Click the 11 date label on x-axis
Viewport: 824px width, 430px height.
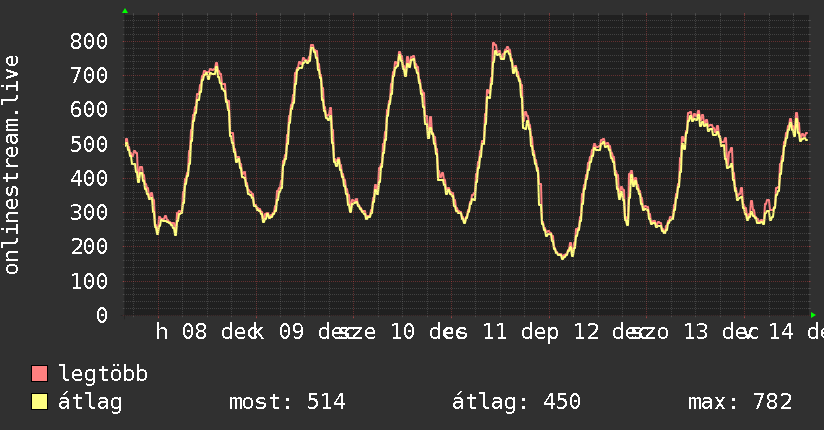[x=495, y=332]
